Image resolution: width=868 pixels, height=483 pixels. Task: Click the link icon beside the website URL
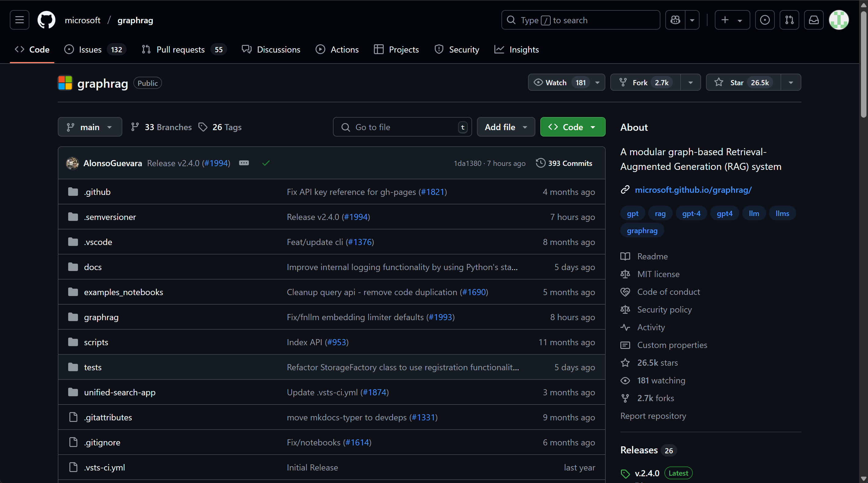[625, 190]
